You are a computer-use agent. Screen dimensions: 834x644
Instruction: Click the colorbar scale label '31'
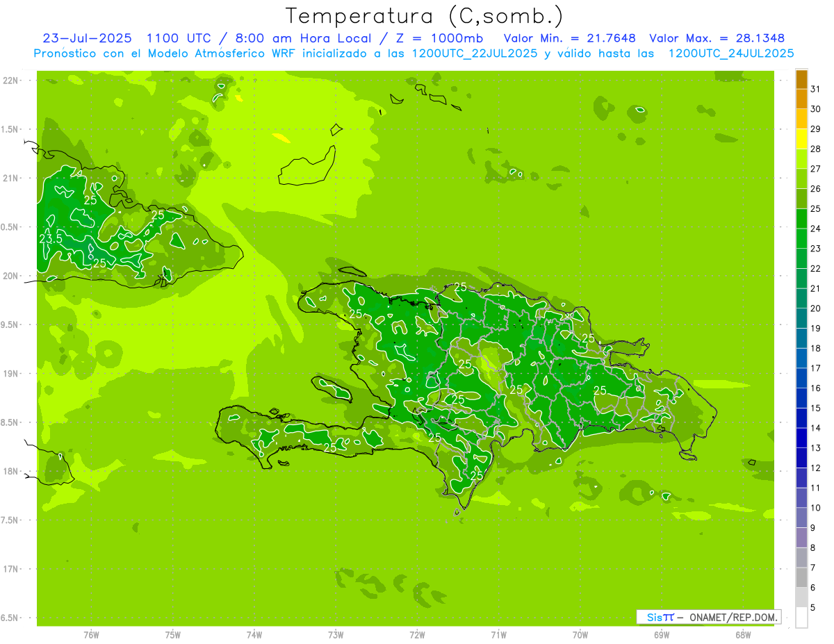pyautogui.click(x=815, y=89)
